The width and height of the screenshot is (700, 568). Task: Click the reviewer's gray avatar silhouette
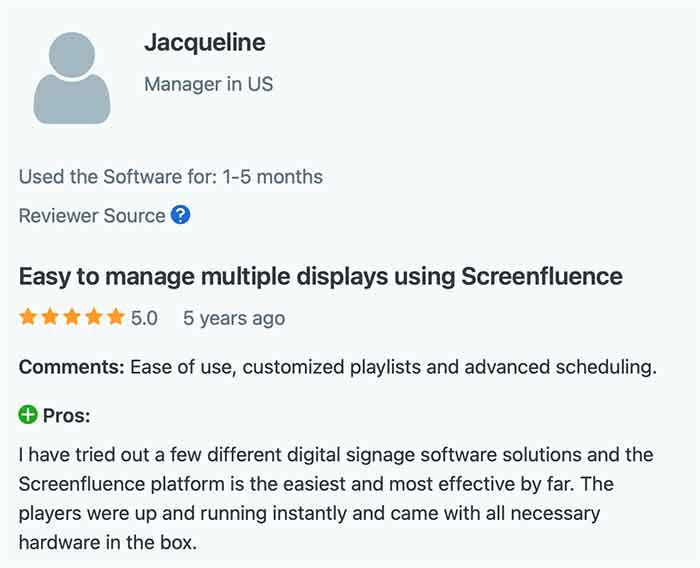[71, 78]
